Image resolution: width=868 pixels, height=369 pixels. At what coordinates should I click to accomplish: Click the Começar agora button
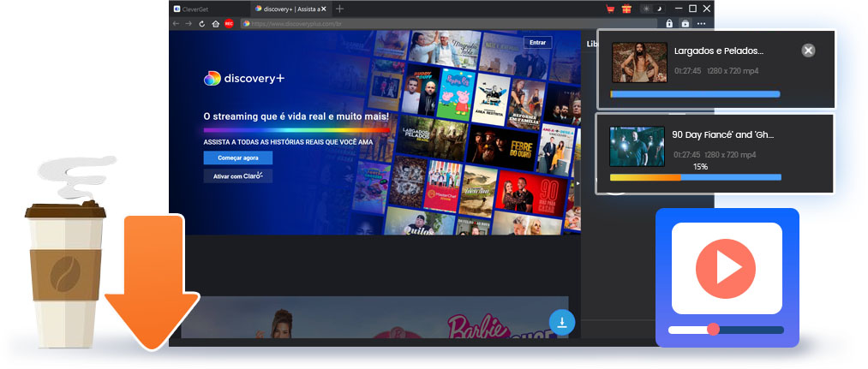tap(238, 158)
